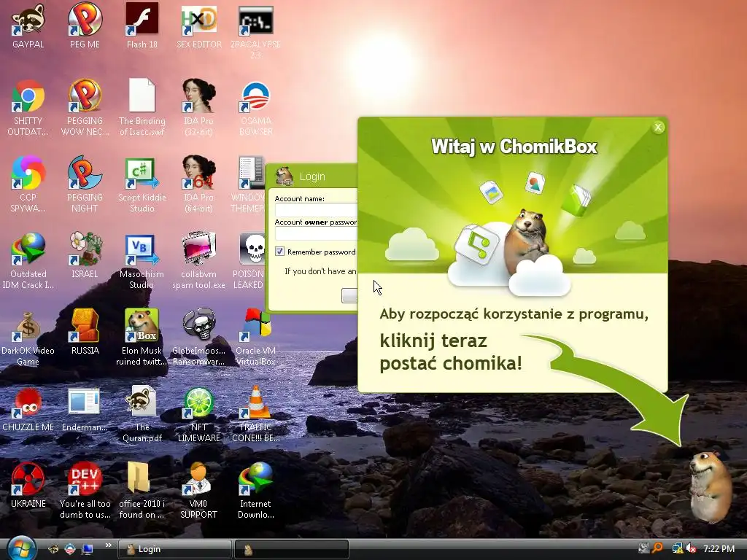The width and height of the screenshot is (747, 560).
Task: Open The Binding of Isacc.swf file
Action: point(142,108)
